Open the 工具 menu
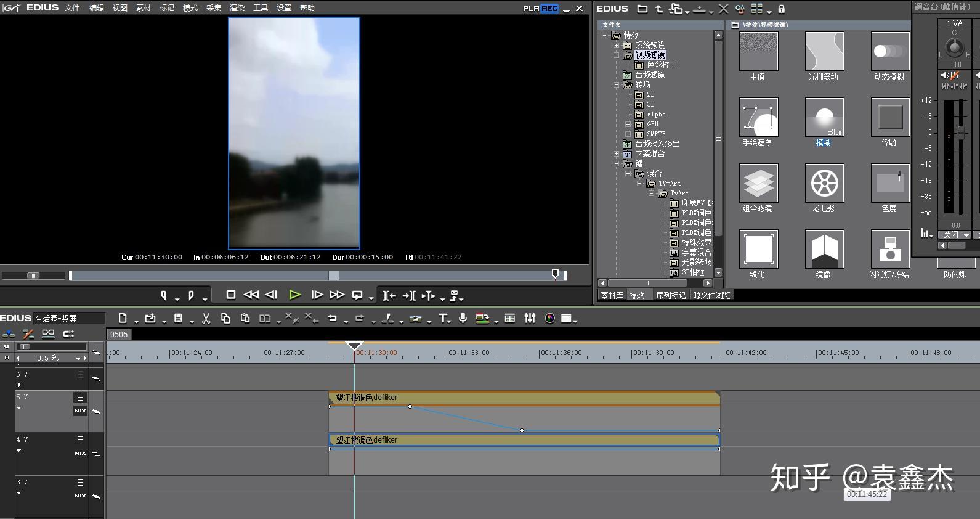Screen dimensions: 980x519 [261, 8]
